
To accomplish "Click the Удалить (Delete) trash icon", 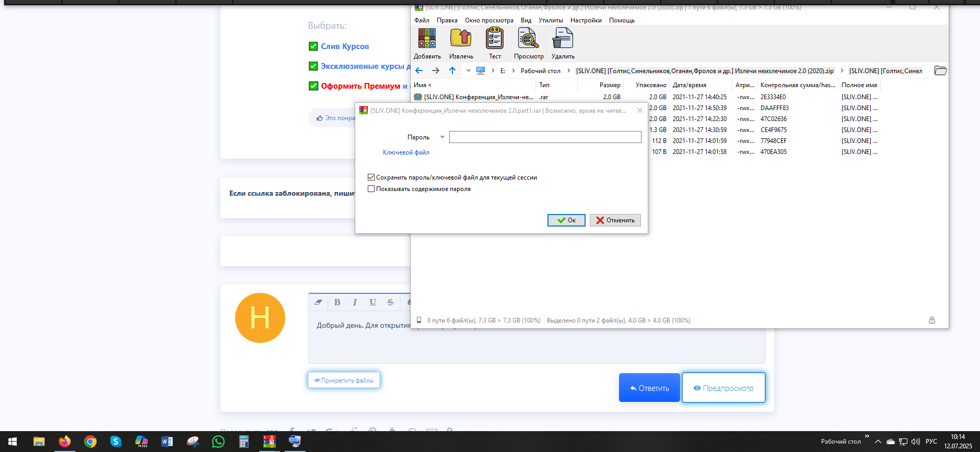I will (563, 39).
